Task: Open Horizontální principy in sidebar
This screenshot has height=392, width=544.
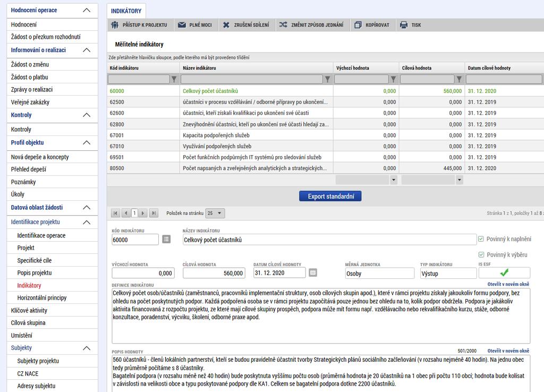Action: (42, 298)
